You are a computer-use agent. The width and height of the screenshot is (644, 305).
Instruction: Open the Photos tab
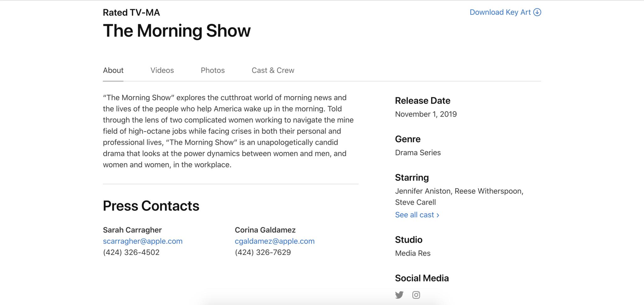coord(213,70)
